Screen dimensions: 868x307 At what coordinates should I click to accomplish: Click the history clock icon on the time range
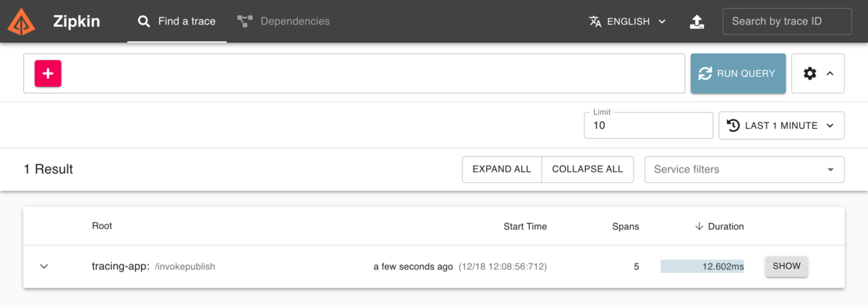[733, 125]
